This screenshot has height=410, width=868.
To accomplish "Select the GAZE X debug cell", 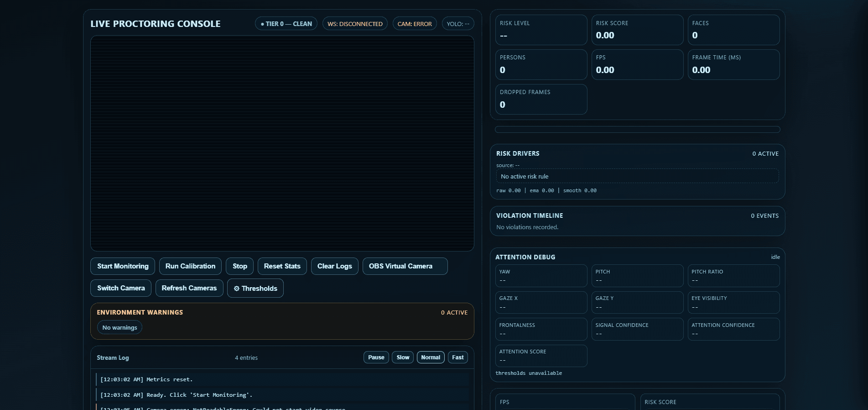I will pos(541,303).
